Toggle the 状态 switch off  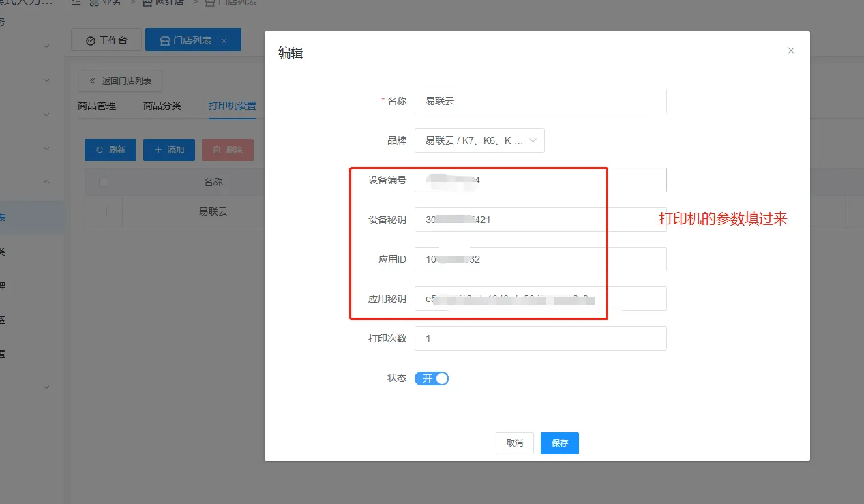432,379
